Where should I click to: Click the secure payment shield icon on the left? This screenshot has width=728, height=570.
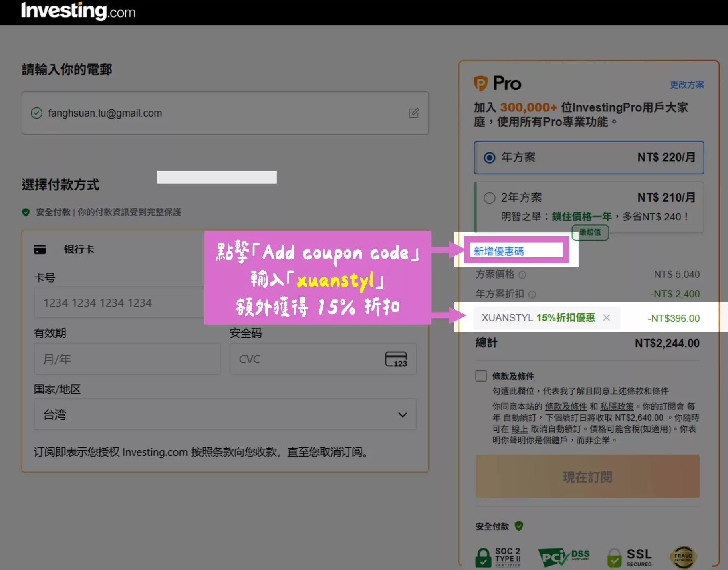[x=26, y=212]
